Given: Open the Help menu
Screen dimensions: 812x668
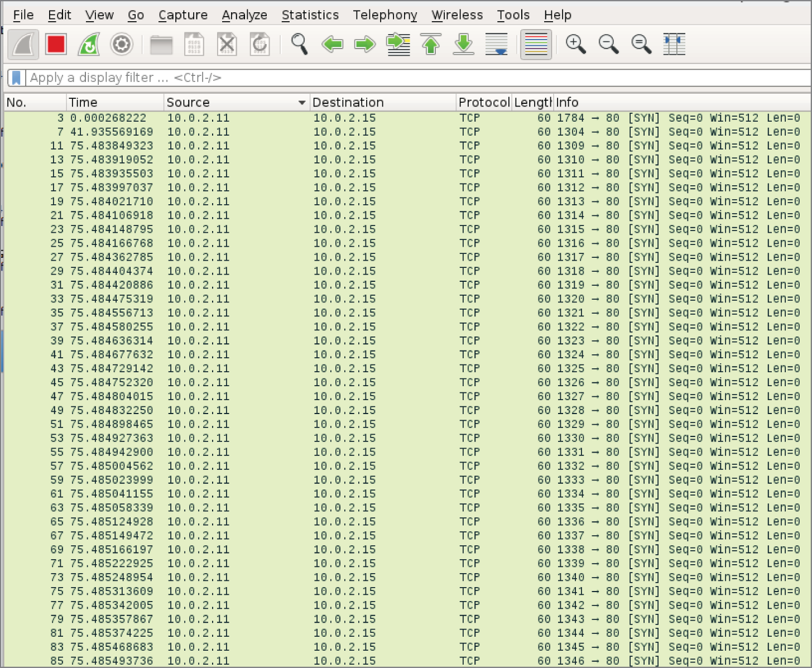Looking at the screenshot, I should click(558, 15).
